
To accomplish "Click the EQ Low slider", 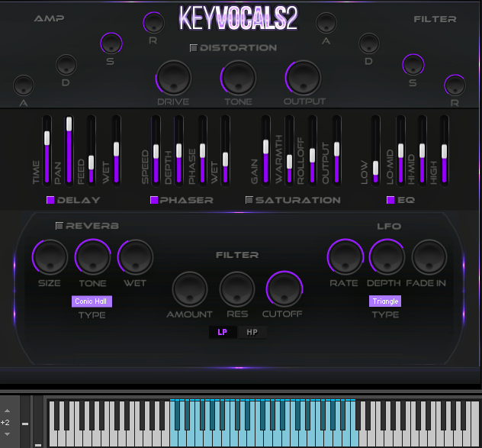I will pyautogui.click(x=376, y=151).
